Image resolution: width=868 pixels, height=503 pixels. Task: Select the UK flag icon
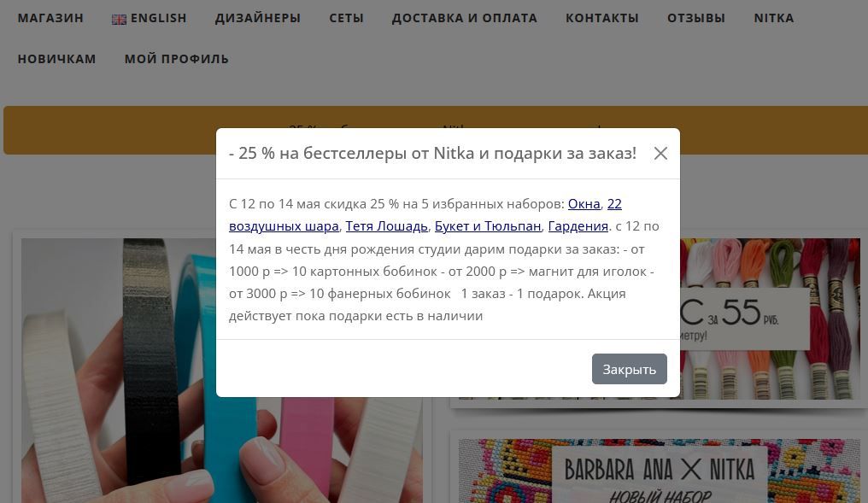click(x=119, y=20)
